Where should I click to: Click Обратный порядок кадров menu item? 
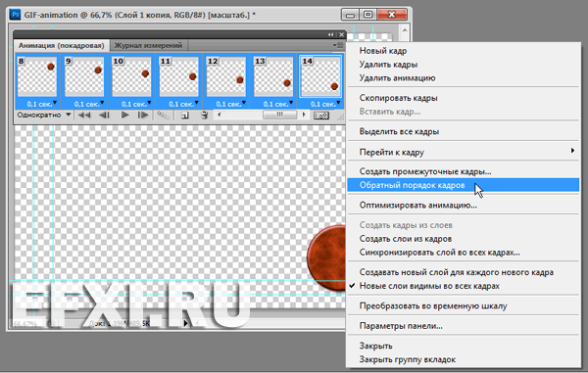(x=464, y=185)
